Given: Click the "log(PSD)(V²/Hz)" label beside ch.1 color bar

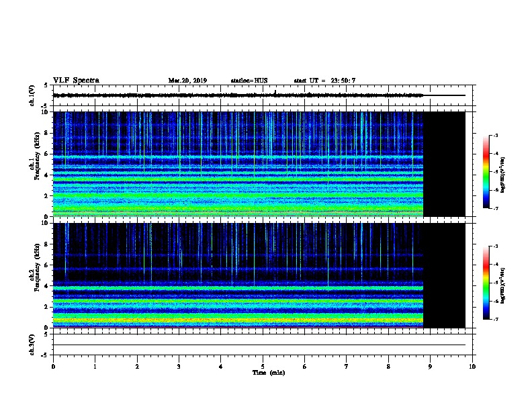Looking at the screenshot, I should click(x=503, y=175).
